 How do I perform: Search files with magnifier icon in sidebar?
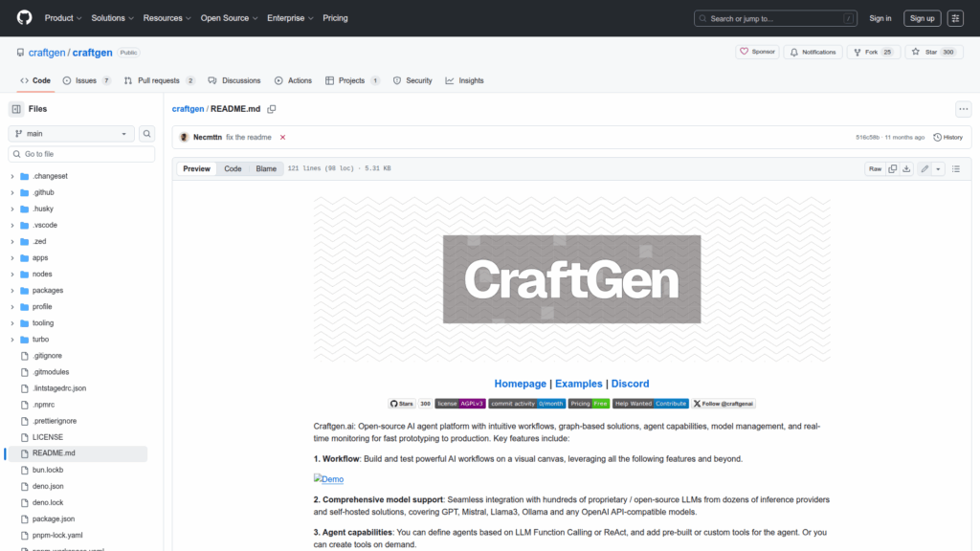pos(147,134)
